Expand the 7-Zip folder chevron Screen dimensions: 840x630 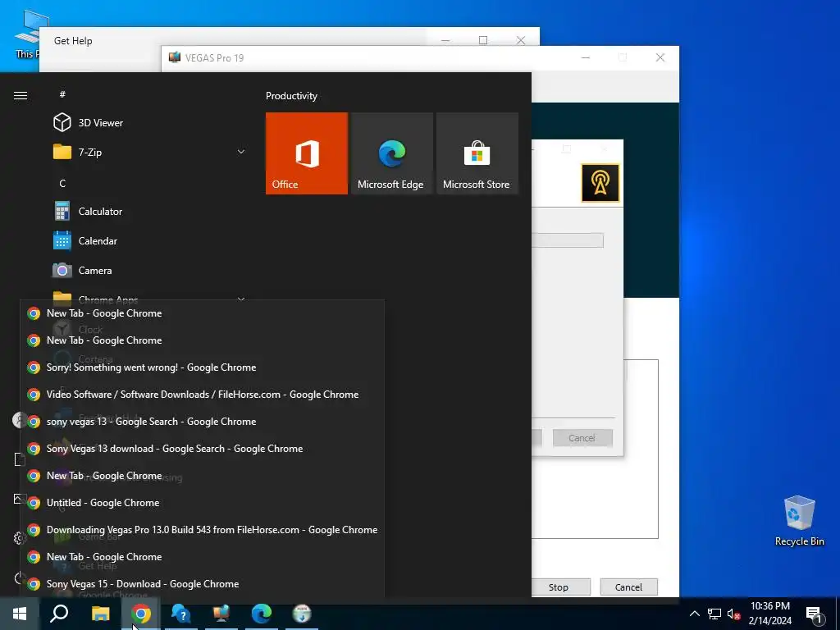tap(241, 152)
